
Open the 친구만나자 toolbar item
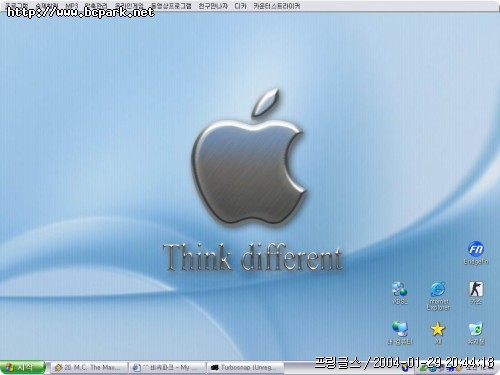(213, 6)
